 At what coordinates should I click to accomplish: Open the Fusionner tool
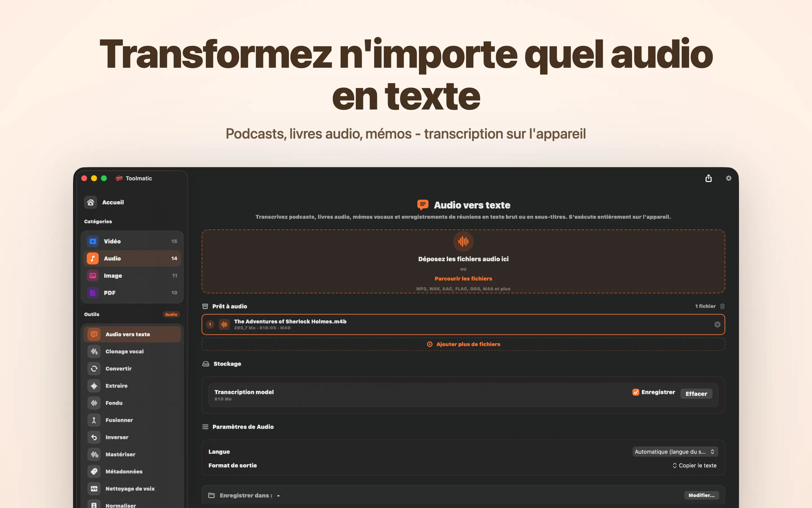[x=132, y=420]
